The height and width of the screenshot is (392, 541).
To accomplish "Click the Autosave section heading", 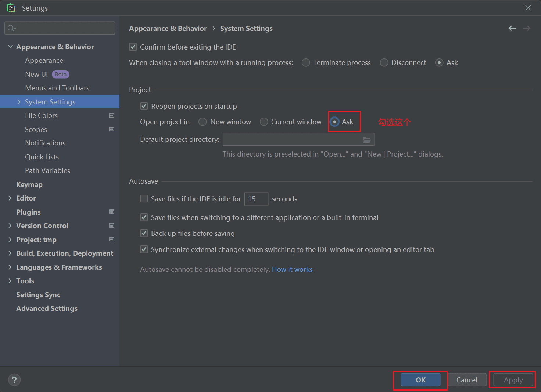I will click(x=143, y=181).
